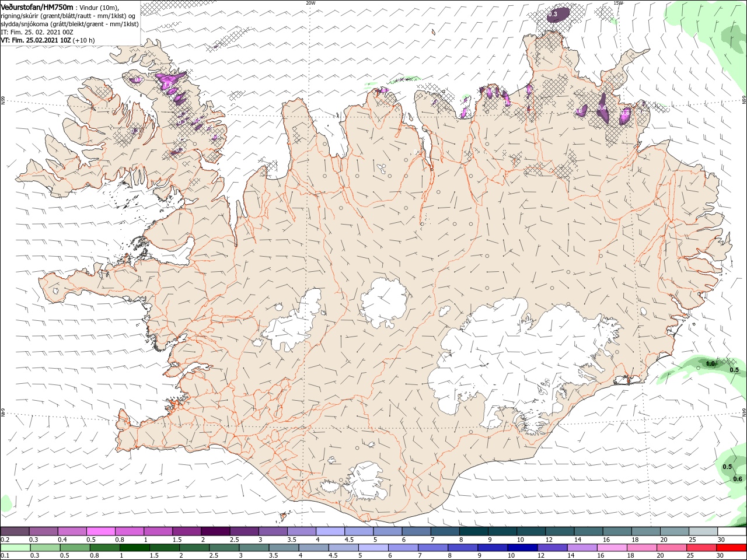Pick the 0.2 dark mauve swatch in the upper legend row
This screenshot has height=560, width=747.
[x=15, y=531]
